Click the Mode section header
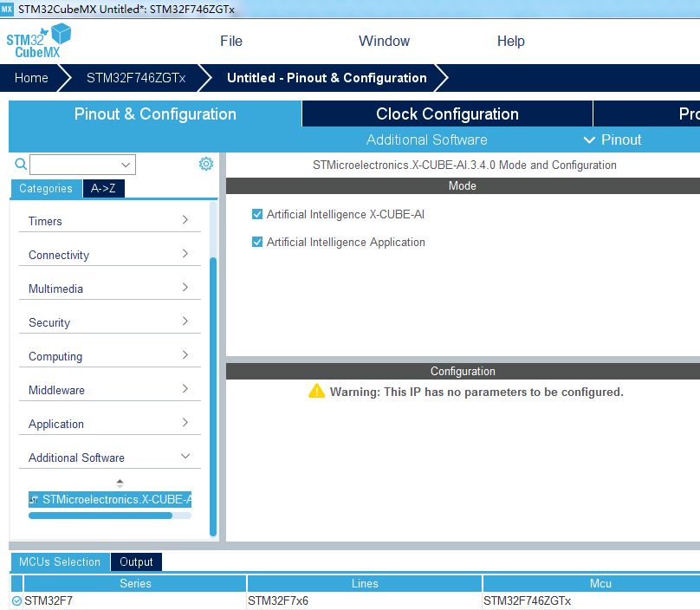700x610 pixels. tap(463, 185)
